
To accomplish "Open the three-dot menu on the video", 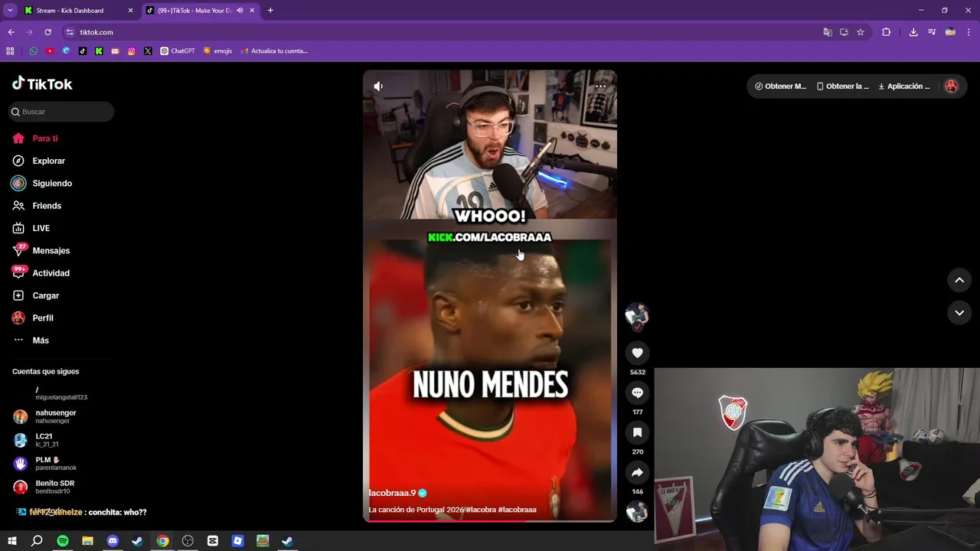I will (x=600, y=86).
